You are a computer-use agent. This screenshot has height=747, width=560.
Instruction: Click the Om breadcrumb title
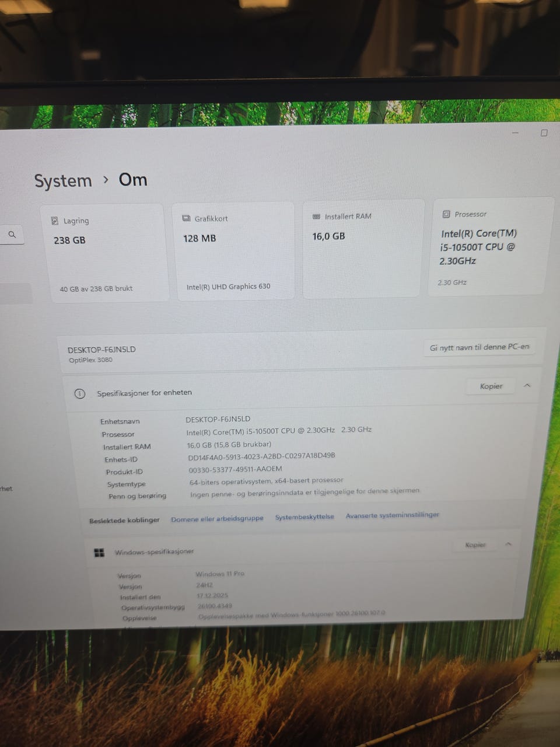[133, 179]
